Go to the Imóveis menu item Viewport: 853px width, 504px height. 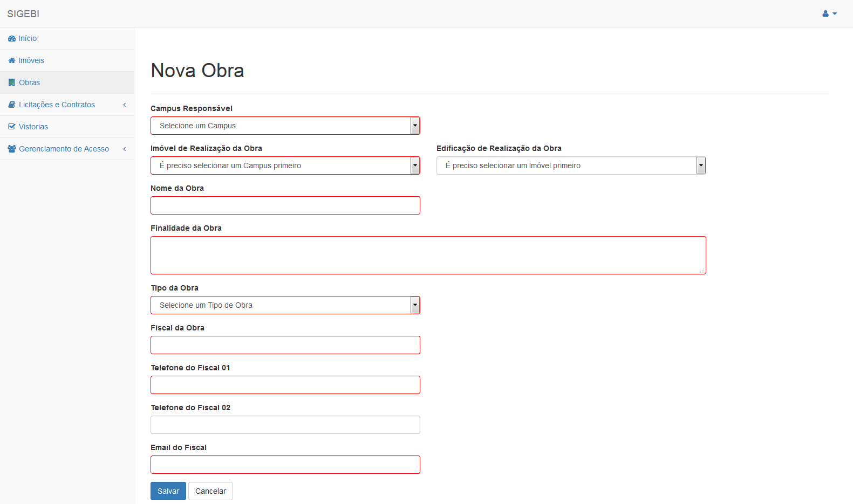[67, 60]
